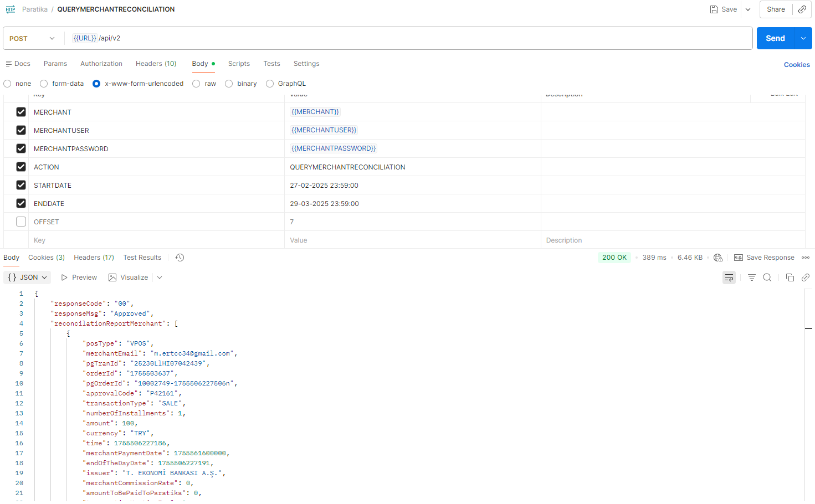Click the response history clock icon

pyautogui.click(x=180, y=258)
